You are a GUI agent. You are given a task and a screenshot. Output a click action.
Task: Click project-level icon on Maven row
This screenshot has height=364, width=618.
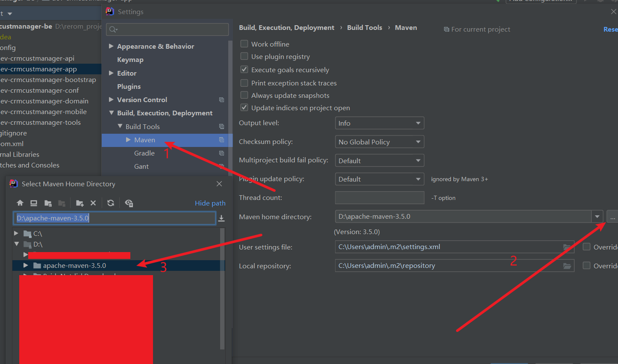pos(221,140)
